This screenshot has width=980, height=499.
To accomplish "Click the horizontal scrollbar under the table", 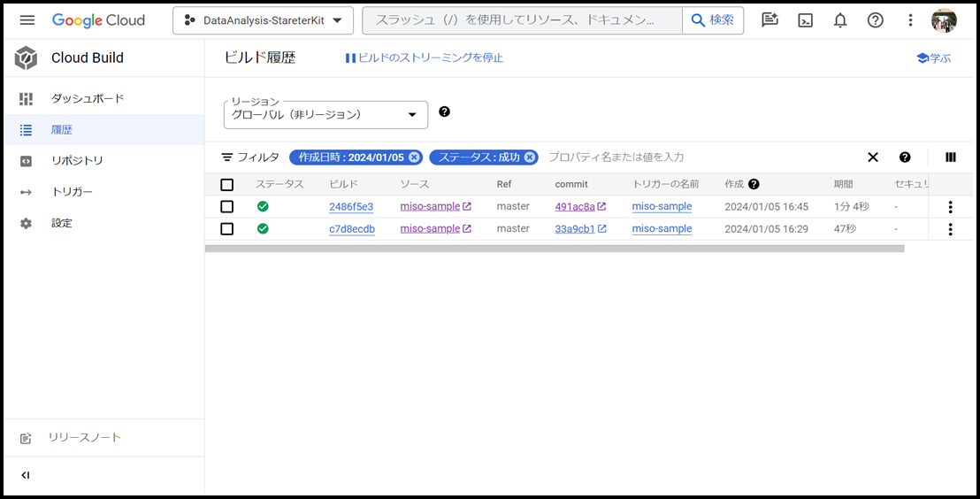I will click(554, 249).
